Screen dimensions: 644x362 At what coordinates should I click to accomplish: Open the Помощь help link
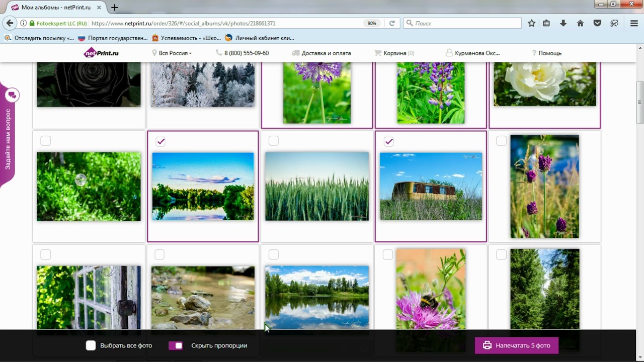[550, 53]
